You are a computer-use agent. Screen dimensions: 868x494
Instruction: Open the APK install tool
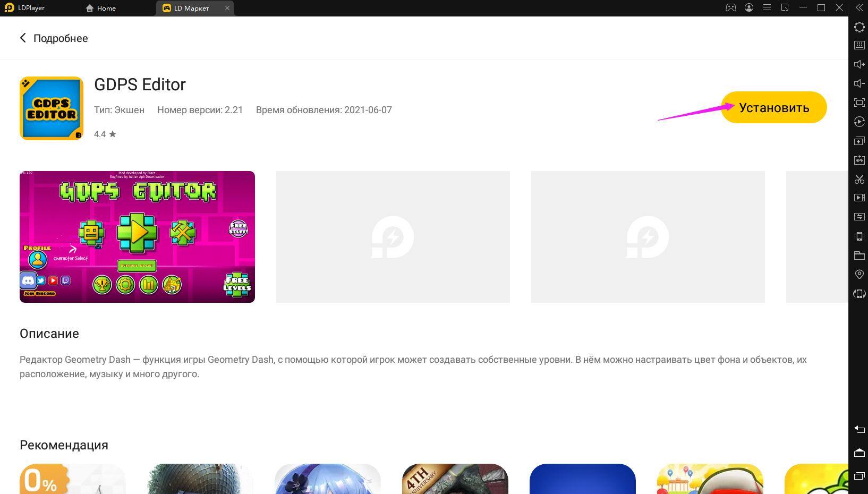point(859,160)
